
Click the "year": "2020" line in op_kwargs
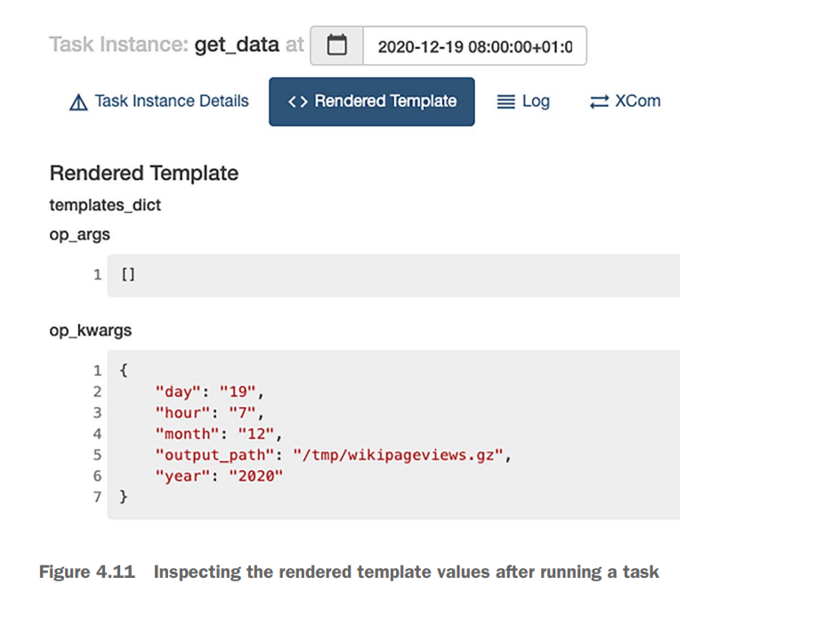point(219,476)
